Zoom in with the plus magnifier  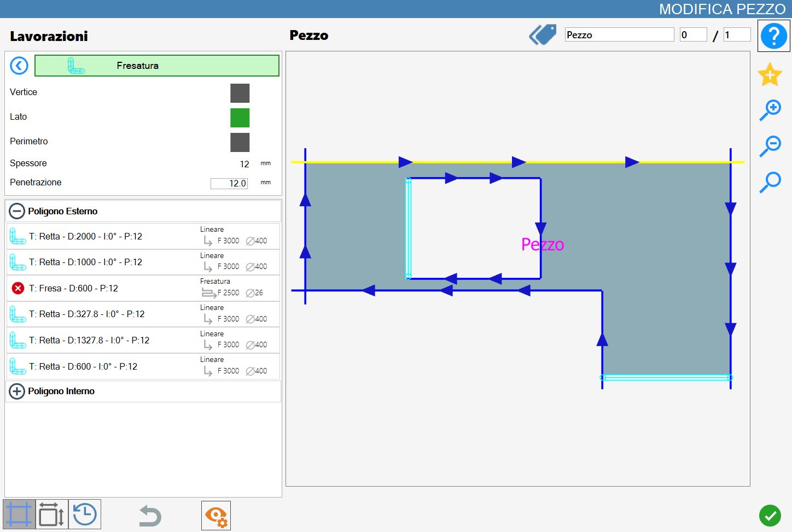coord(770,110)
